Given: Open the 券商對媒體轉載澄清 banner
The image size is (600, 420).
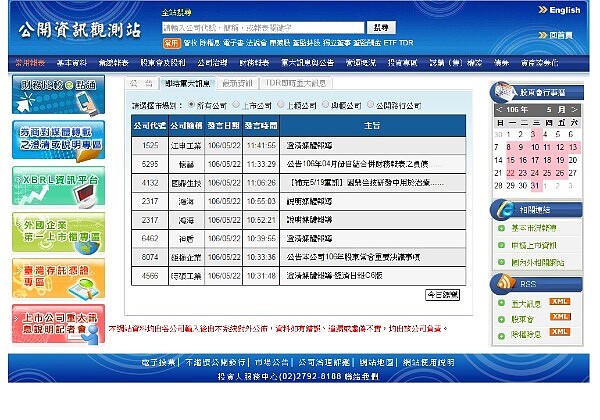Looking at the screenshot, I should pyautogui.click(x=58, y=140).
